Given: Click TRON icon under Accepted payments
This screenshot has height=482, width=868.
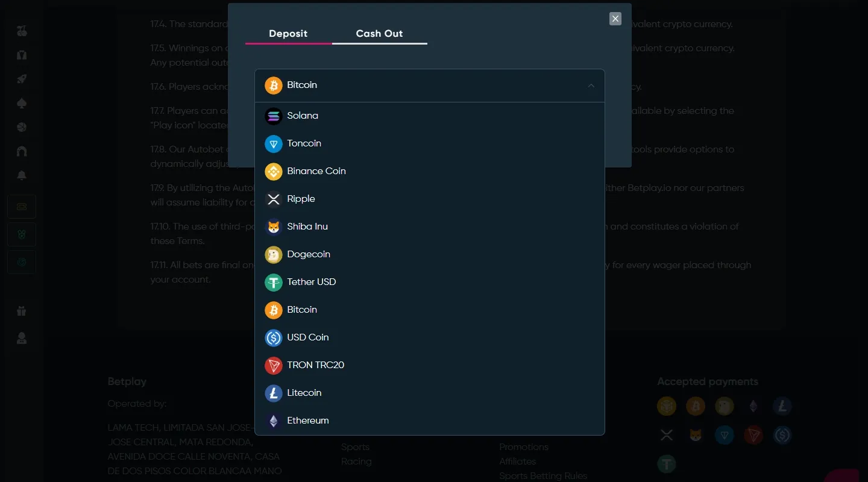Looking at the screenshot, I should point(753,435).
